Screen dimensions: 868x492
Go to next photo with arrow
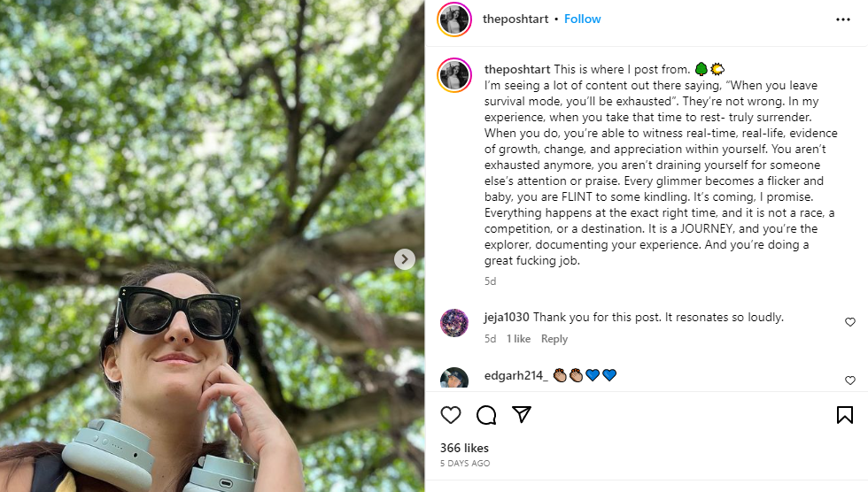pyautogui.click(x=405, y=259)
